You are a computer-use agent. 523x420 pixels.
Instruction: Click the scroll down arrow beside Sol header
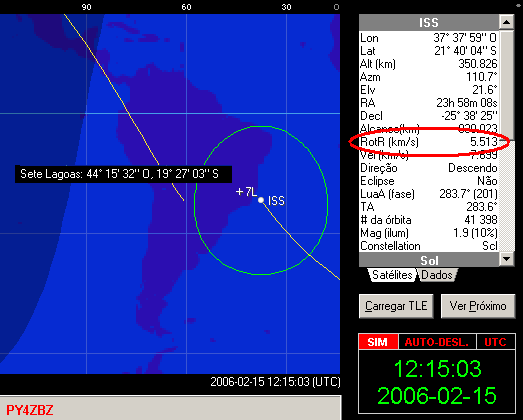click(x=506, y=259)
